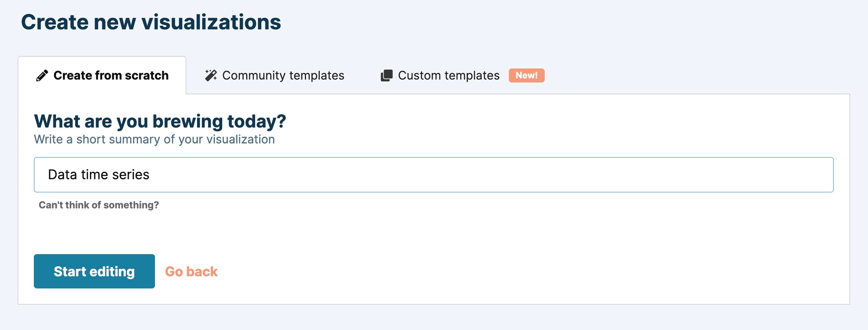
Task: Click the word visualizations in the page title
Action: tap(211, 22)
